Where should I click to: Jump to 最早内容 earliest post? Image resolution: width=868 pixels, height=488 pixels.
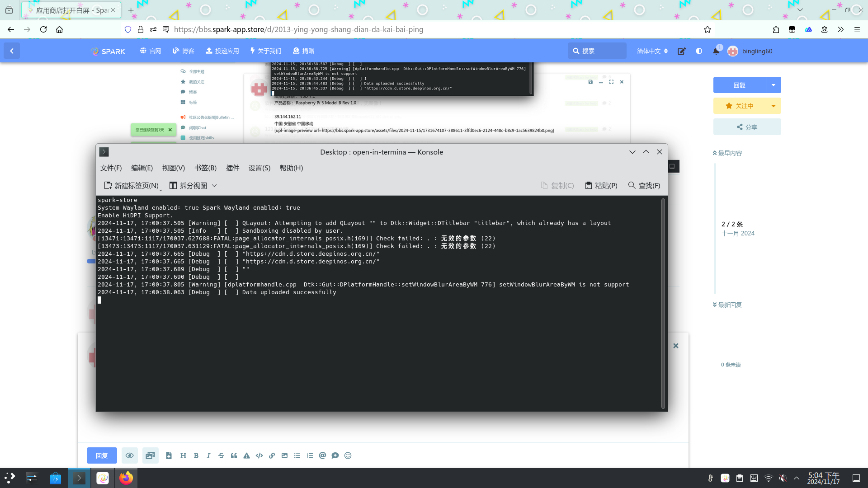click(x=727, y=153)
